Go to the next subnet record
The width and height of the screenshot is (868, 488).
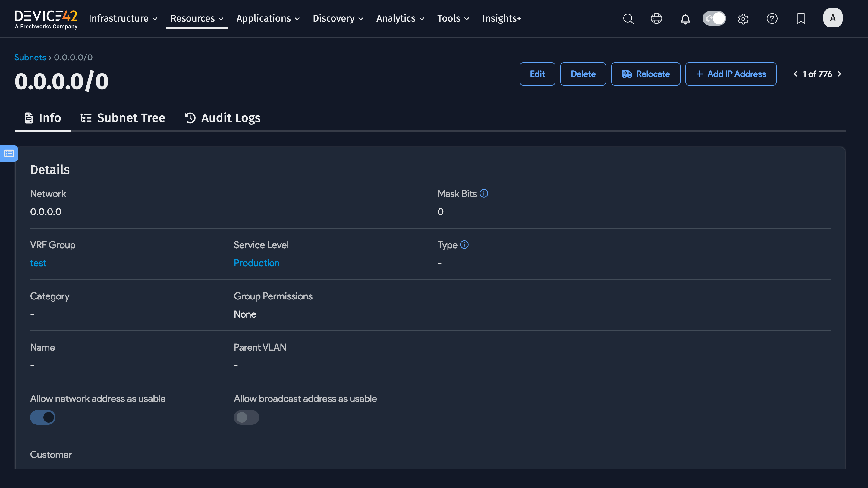(839, 74)
